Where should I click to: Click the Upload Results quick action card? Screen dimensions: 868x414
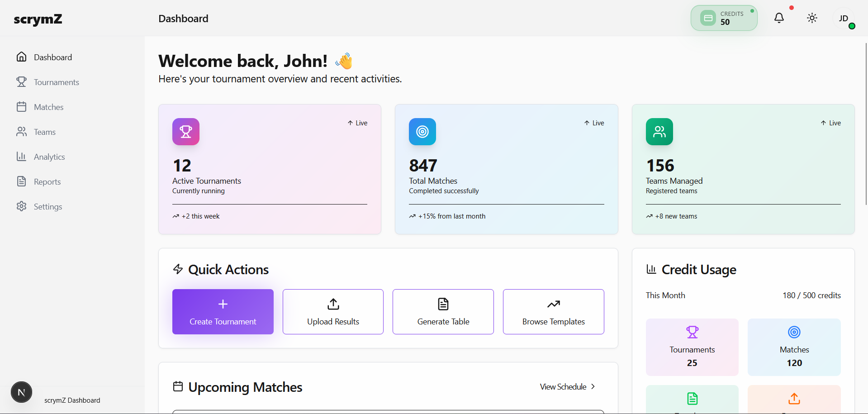(332, 312)
